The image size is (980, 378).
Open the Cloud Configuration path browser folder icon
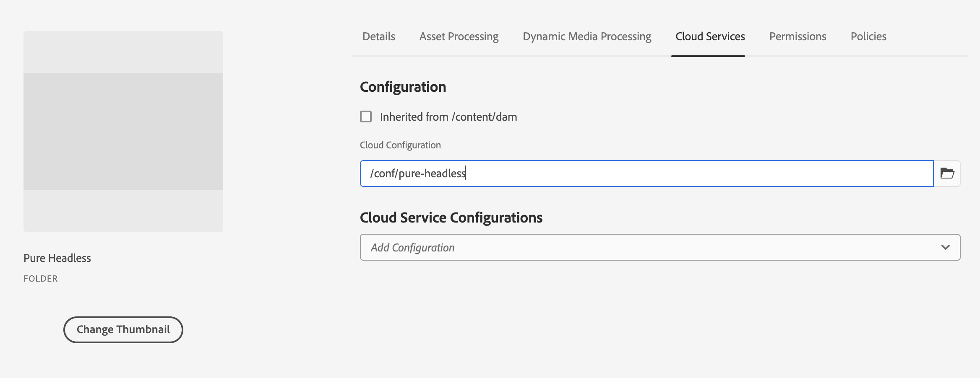[947, 173]
